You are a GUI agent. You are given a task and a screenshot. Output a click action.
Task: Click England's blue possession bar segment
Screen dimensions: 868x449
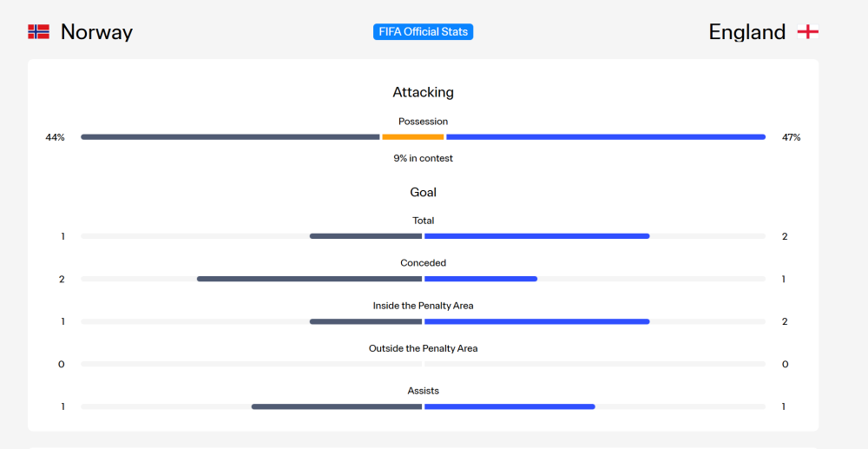pos(606,136)
